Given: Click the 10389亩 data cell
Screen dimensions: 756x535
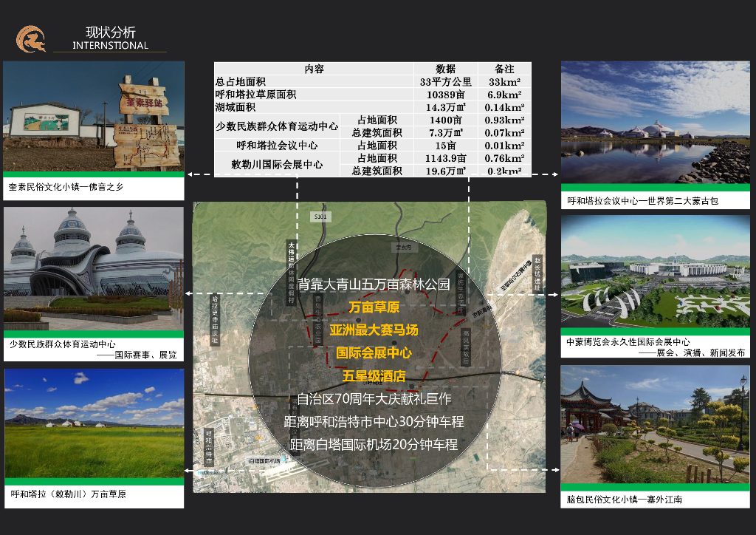Looking at the screenshot, I should click(x=445, y=95).
